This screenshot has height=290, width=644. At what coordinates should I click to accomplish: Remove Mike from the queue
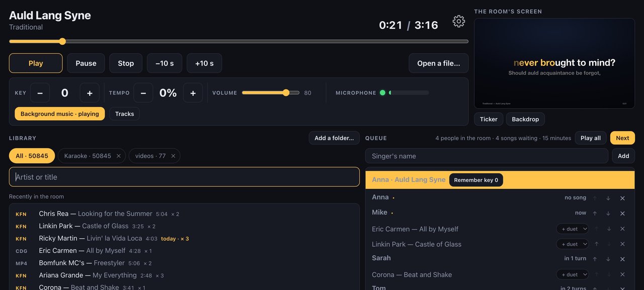[622, 213]
